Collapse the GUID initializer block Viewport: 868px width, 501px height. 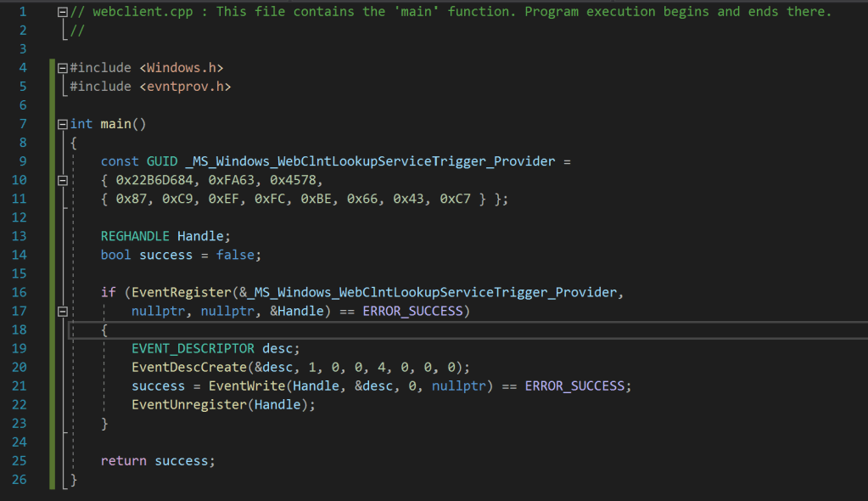click(62, 180)
